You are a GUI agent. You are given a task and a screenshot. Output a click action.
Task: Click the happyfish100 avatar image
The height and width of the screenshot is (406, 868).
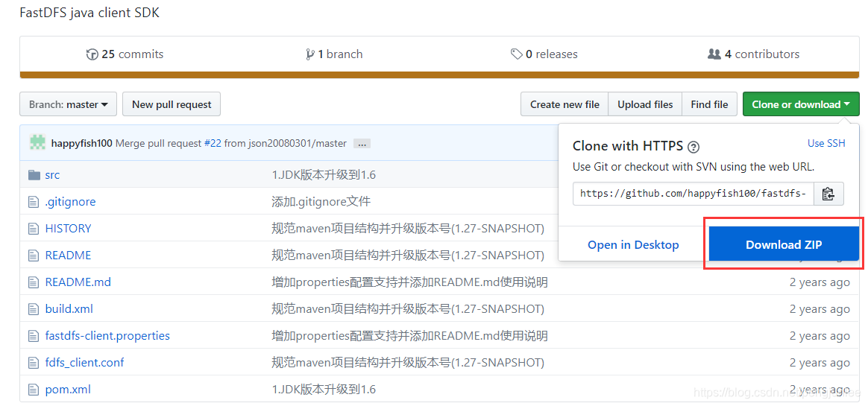[x=37, y=143]
